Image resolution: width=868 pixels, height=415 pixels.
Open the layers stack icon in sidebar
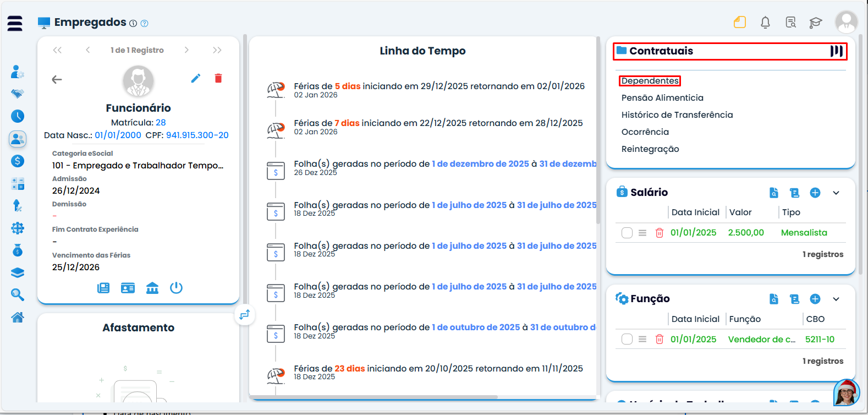point(18,272)
